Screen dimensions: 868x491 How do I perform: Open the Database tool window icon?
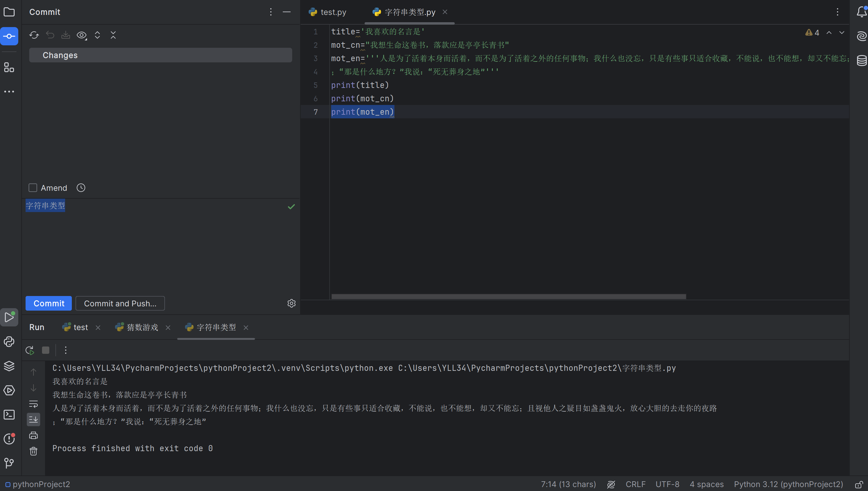(862, 61)
